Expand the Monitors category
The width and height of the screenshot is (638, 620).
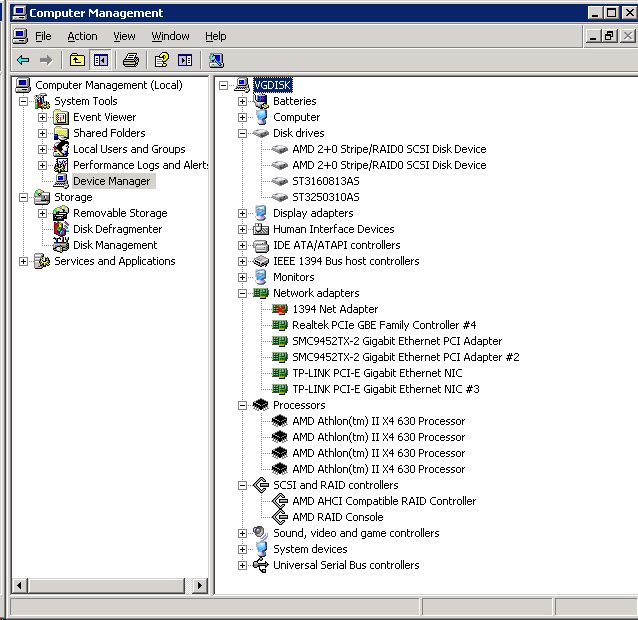coord(243,277)
